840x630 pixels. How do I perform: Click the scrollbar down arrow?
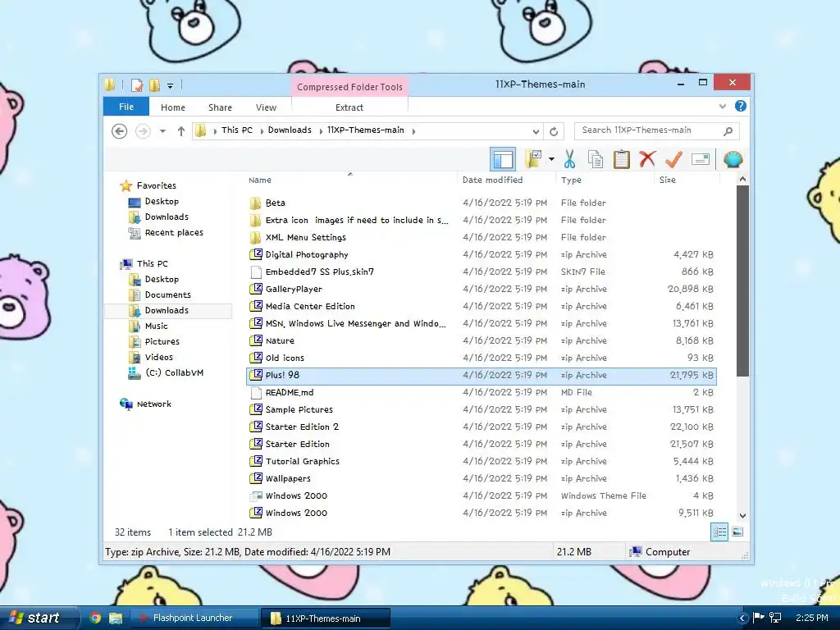(742, 516)
